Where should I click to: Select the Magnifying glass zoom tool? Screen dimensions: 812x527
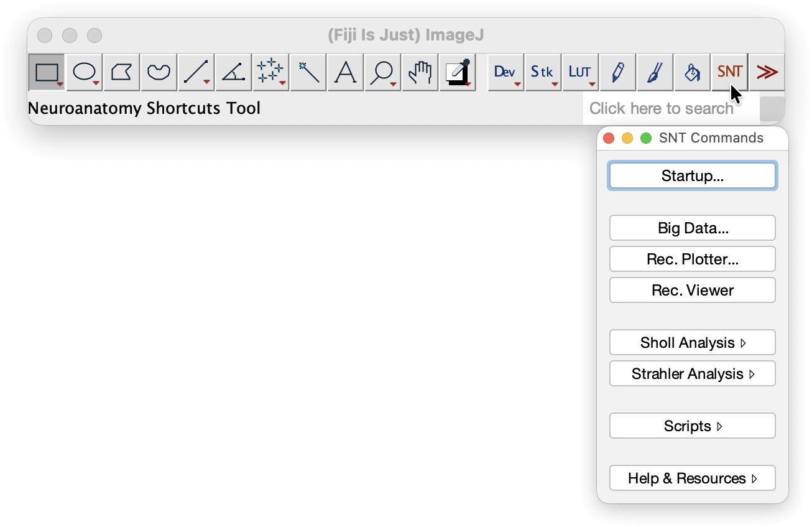[383, 72]
